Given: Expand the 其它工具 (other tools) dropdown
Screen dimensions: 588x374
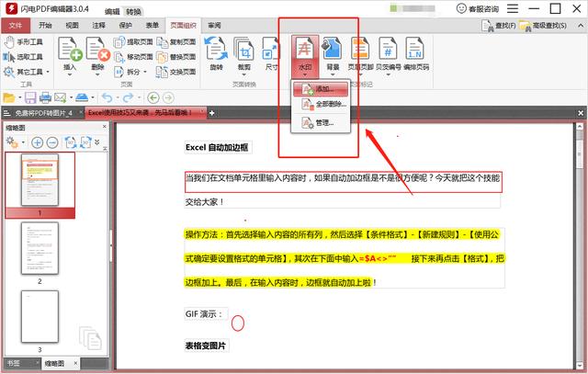Looking at the screenshot, I should pyautogui.click(x=26, y=70).
